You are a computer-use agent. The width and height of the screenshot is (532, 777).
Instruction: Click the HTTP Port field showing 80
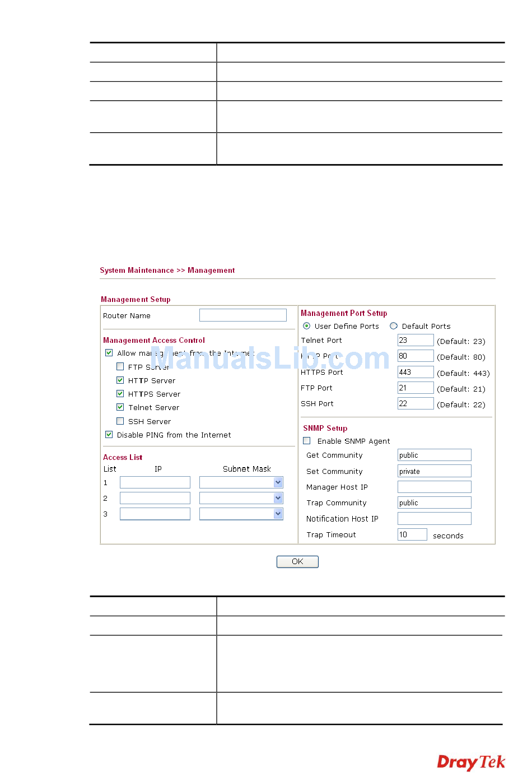pyautogui.click(x=416, y=356)
